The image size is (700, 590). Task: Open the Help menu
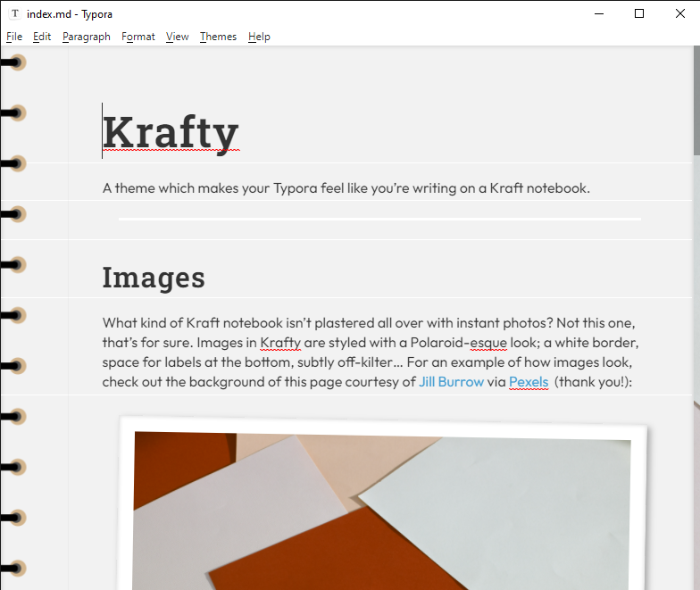tap(259, 37)
